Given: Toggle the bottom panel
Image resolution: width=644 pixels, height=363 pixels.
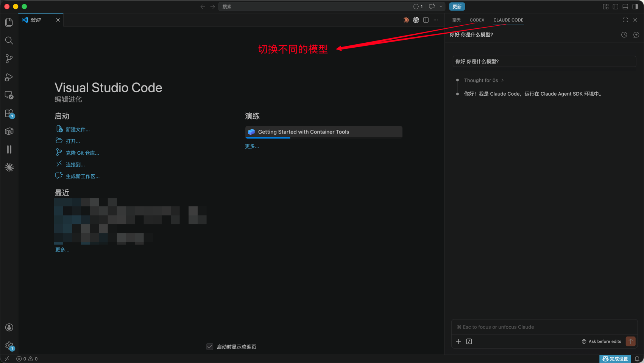Looking at the screenshot, I should (625, 6).
